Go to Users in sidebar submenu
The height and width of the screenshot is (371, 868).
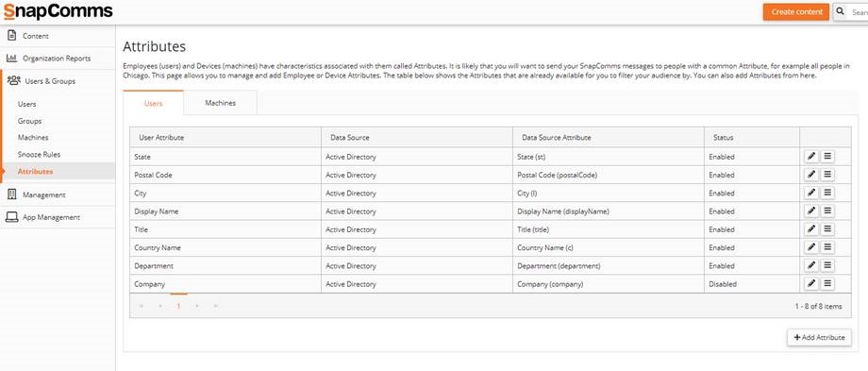click(27, 104)
